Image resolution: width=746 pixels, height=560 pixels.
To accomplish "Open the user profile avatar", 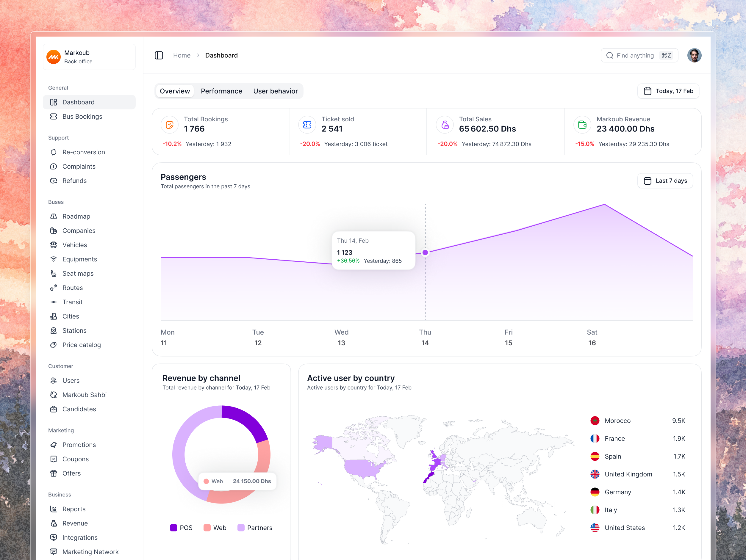I will (x=695, y=55).
